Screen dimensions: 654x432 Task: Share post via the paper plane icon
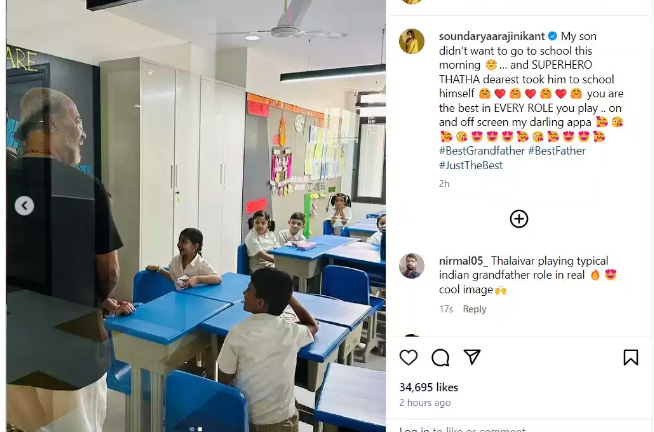click(x=472, y=357)
